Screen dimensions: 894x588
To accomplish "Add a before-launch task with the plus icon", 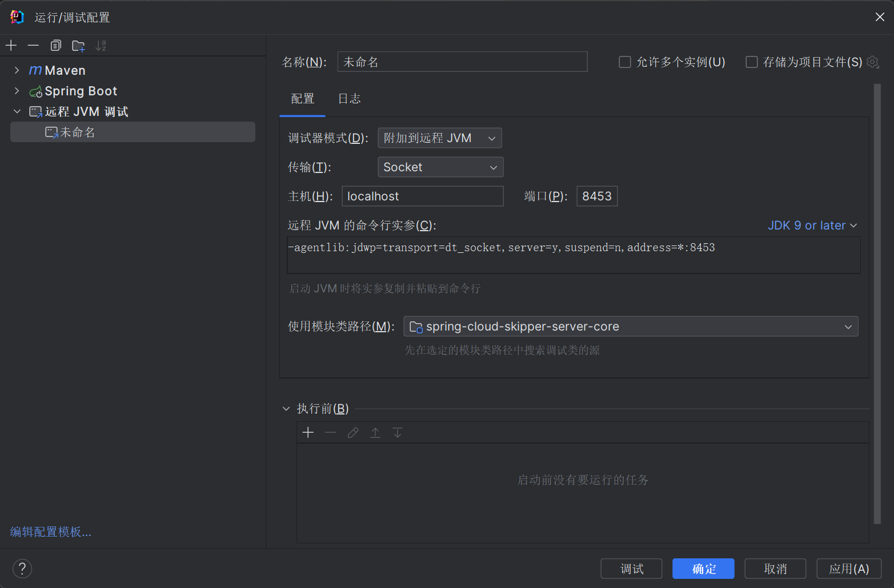I will 308,433.
